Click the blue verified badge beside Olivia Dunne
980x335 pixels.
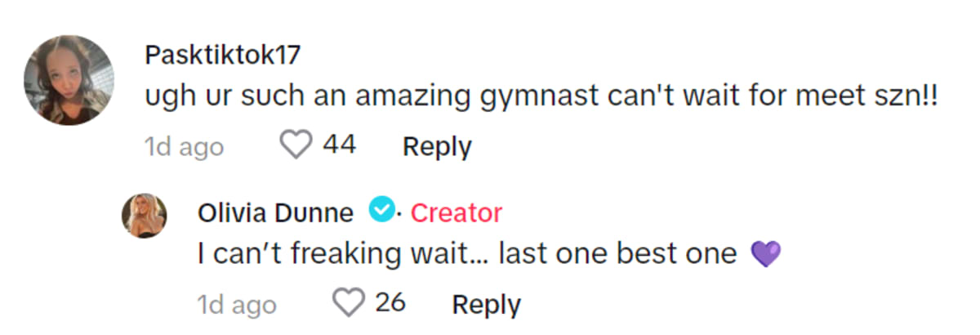pyautogui.click(x=380, y=211)
